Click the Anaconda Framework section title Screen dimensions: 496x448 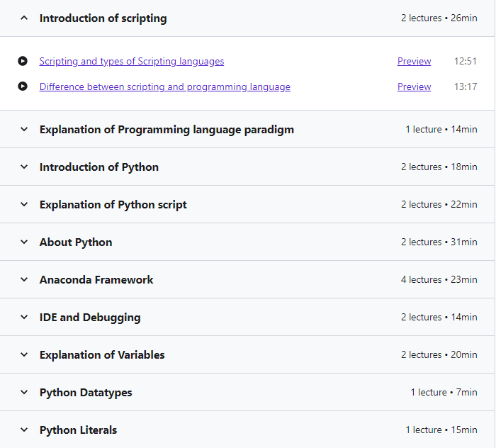96,280
